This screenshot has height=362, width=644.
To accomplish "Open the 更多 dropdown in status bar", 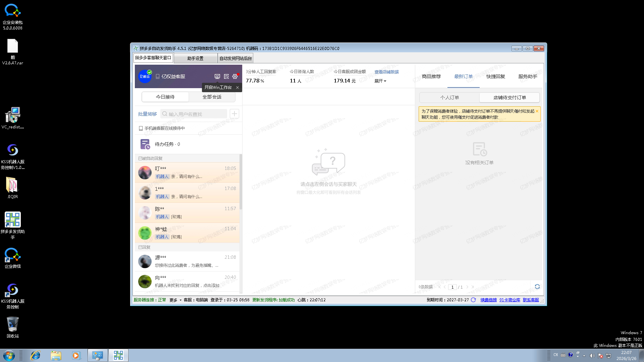I will 175,300.
